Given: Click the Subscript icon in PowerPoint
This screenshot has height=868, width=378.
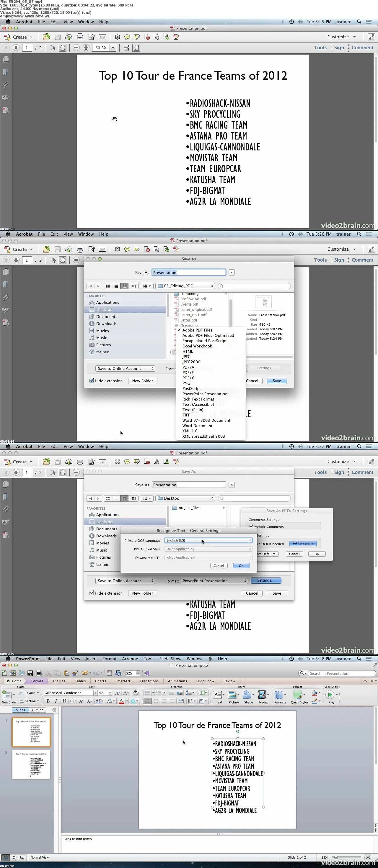Looking at the screenshot, I should pyautogui.click(x=89, y=701).
